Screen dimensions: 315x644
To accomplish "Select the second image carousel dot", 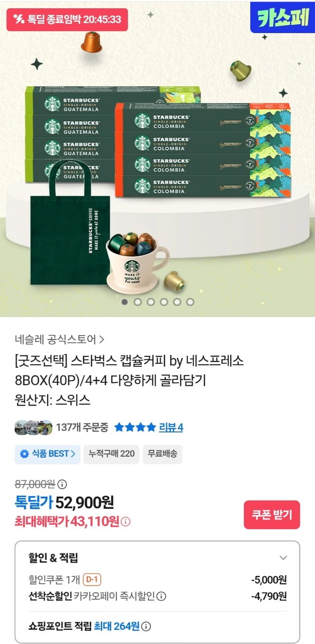I will 138,302.
